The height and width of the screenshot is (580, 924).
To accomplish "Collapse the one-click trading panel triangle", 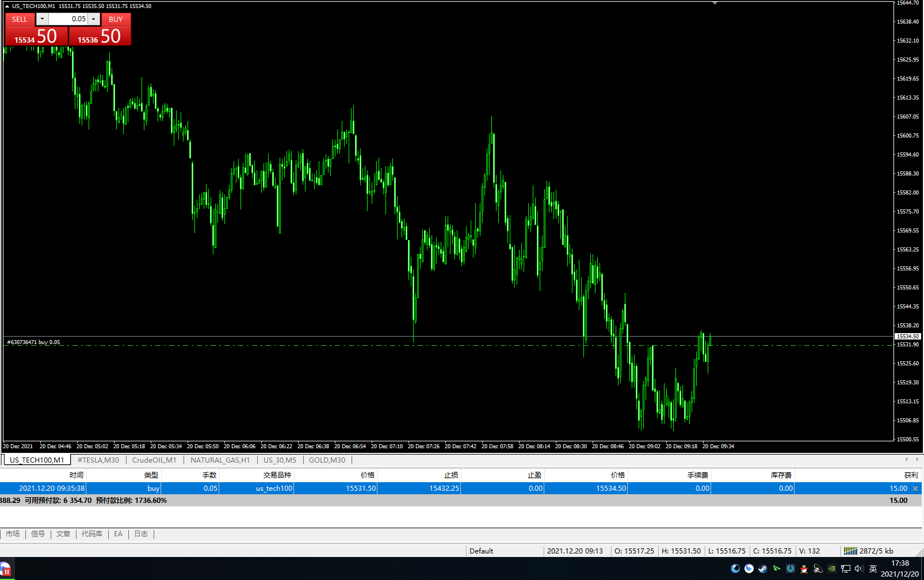I will click(x=7, y=6).
